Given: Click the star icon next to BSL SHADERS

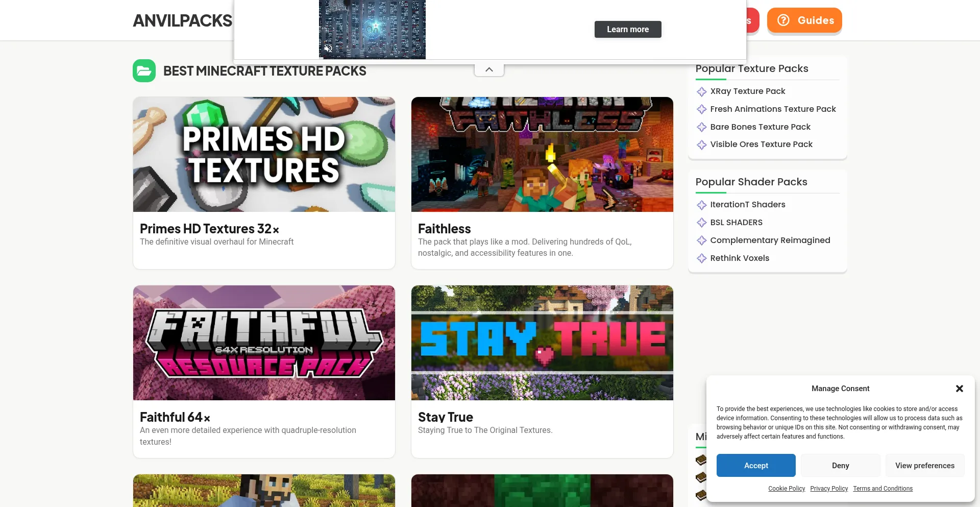Looking at the screenshot, I should [x=702, y=223].
